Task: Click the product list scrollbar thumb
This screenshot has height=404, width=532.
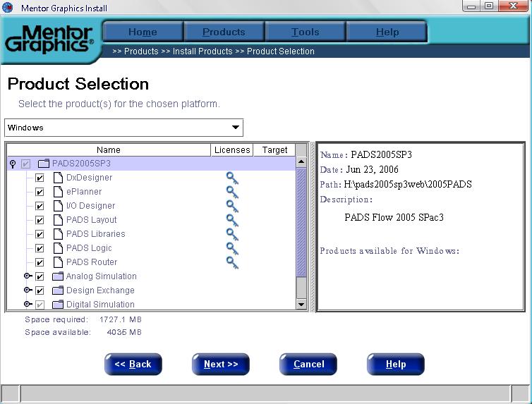Action: coord(301,222)
